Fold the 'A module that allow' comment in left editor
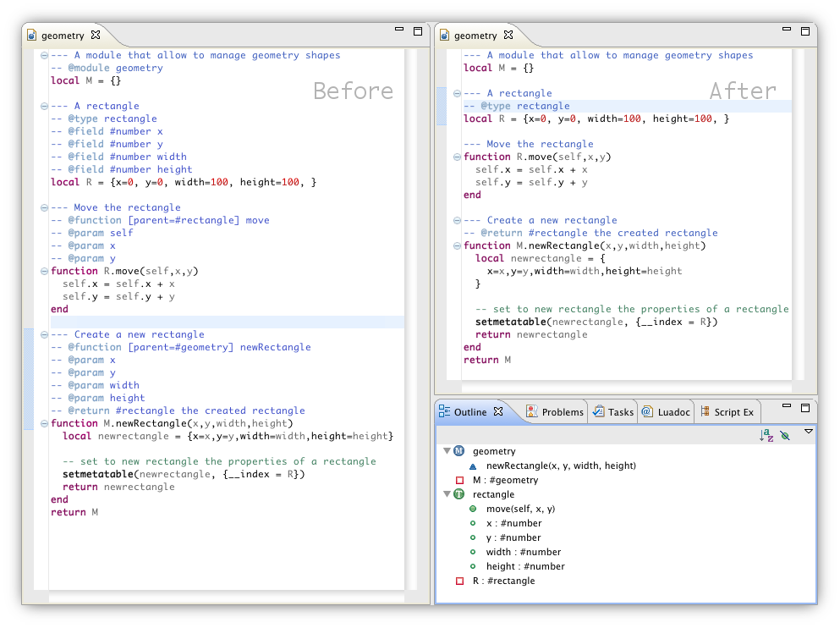 (x=45, y=55)
